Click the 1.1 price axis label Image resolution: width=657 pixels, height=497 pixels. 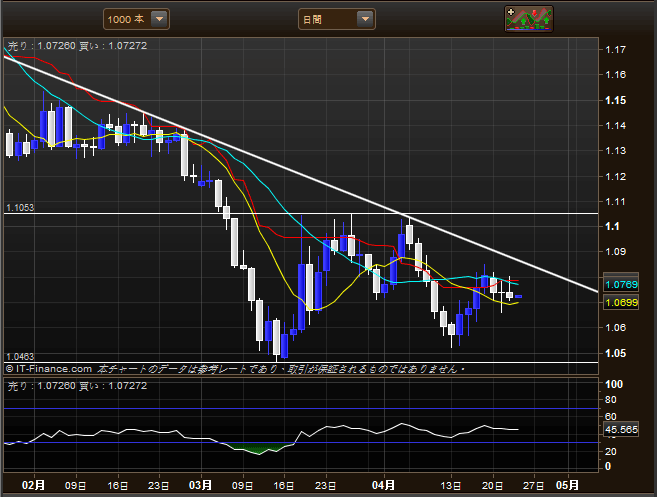tap(612, 227)
